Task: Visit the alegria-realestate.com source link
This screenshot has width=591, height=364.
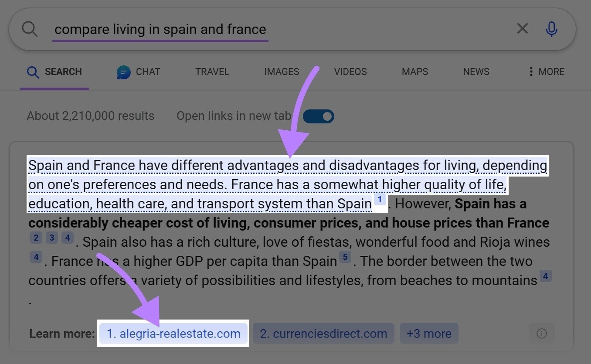Action: (173, 333)
